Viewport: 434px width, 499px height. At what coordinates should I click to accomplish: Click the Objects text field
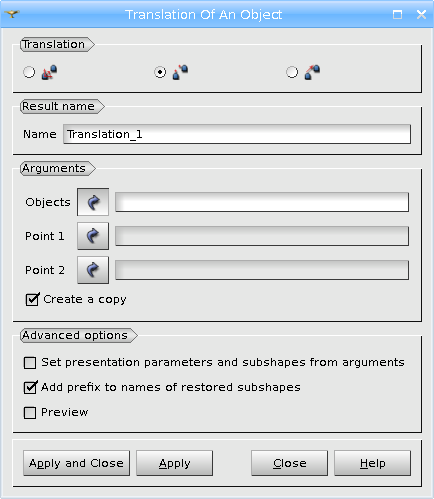pyautogui.click(x=262, y=202)
